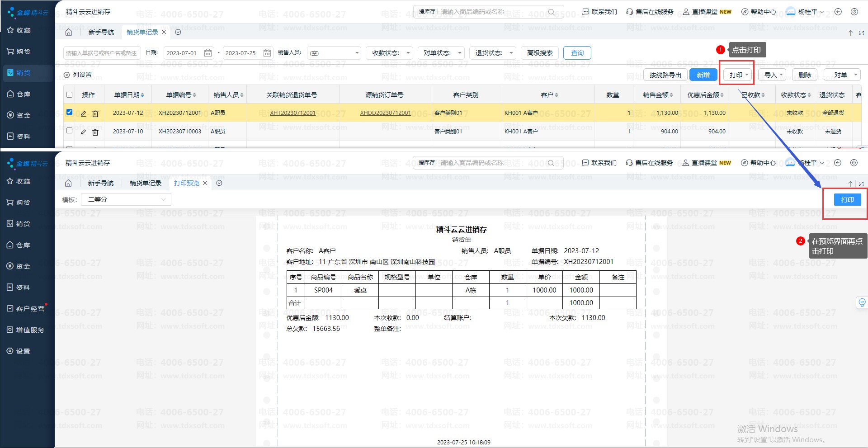Toggle the select-all checkbox in table header
The width and height of the screenshot is (868, 448).
coord(69,95)
